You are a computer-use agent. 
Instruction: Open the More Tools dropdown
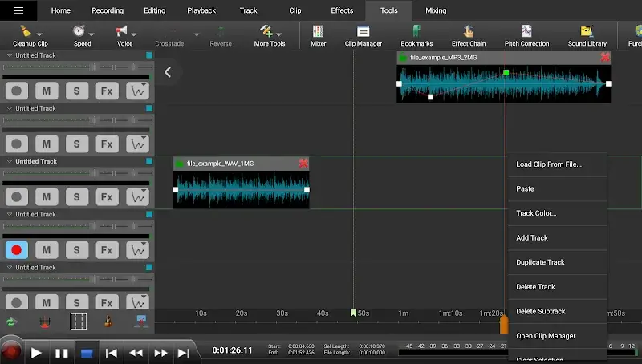coord(281,34)
